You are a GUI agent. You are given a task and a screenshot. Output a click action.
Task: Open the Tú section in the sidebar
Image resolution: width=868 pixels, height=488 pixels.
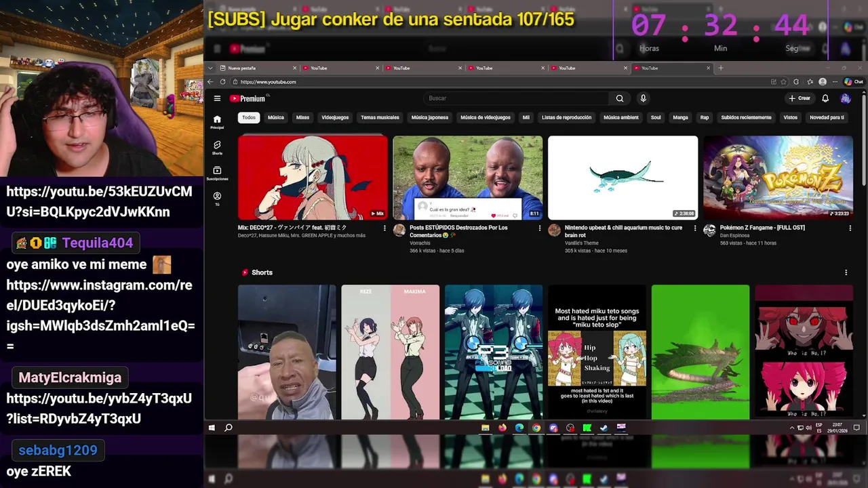coord(217,199)
